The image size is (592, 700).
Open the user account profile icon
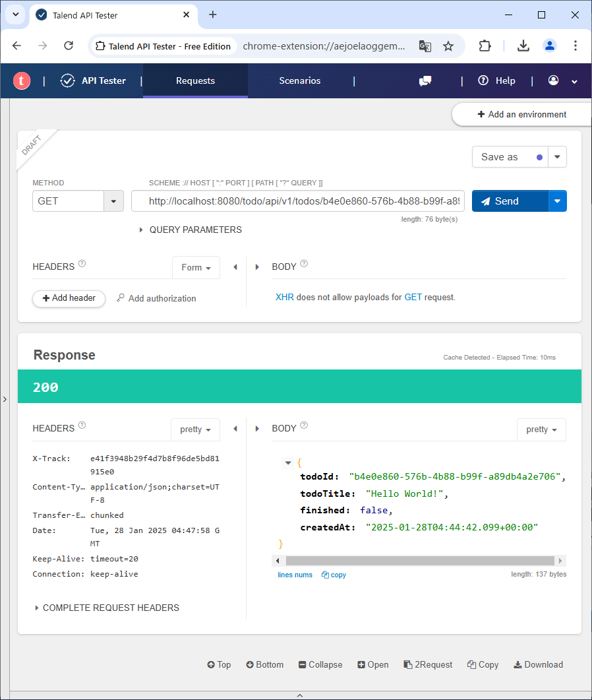(553, 80)
